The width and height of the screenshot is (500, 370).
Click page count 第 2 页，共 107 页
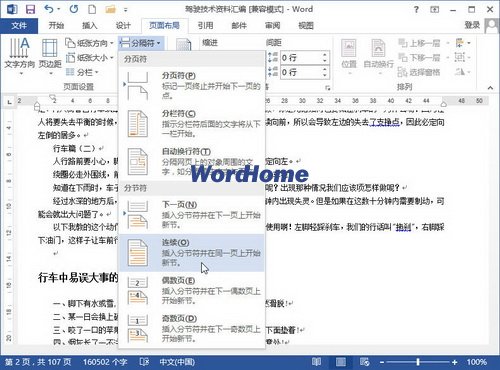click(38, 362)
